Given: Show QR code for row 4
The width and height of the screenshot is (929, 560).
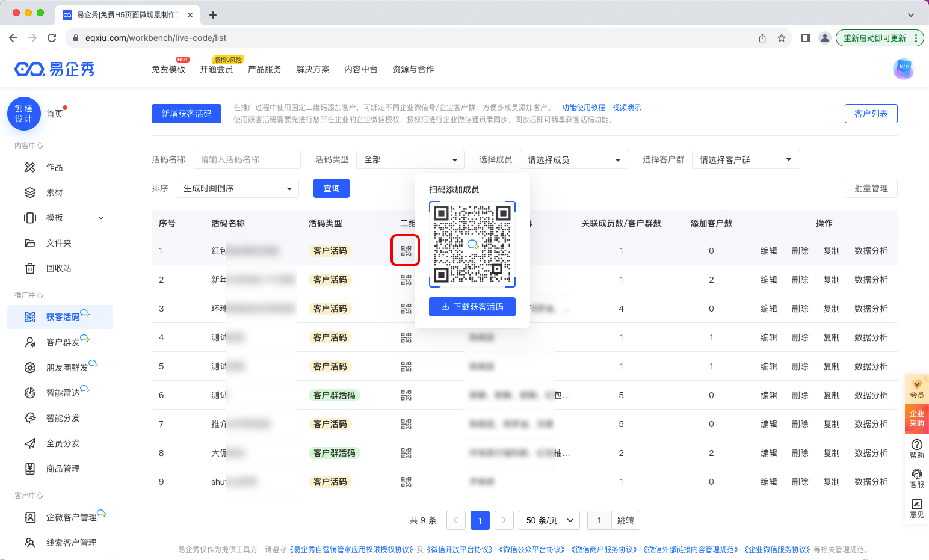Looking at the screenshot, I should point(406,337).
